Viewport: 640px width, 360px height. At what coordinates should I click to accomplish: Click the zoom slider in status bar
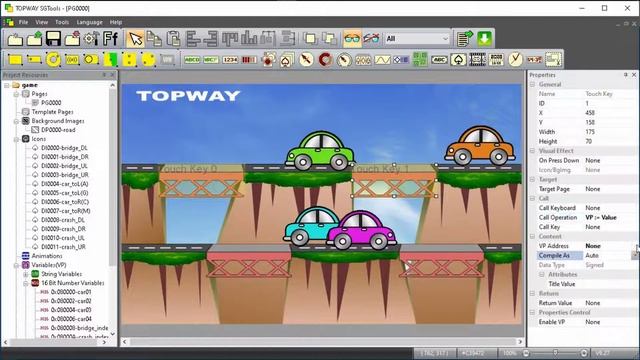(x=555, y=353)
